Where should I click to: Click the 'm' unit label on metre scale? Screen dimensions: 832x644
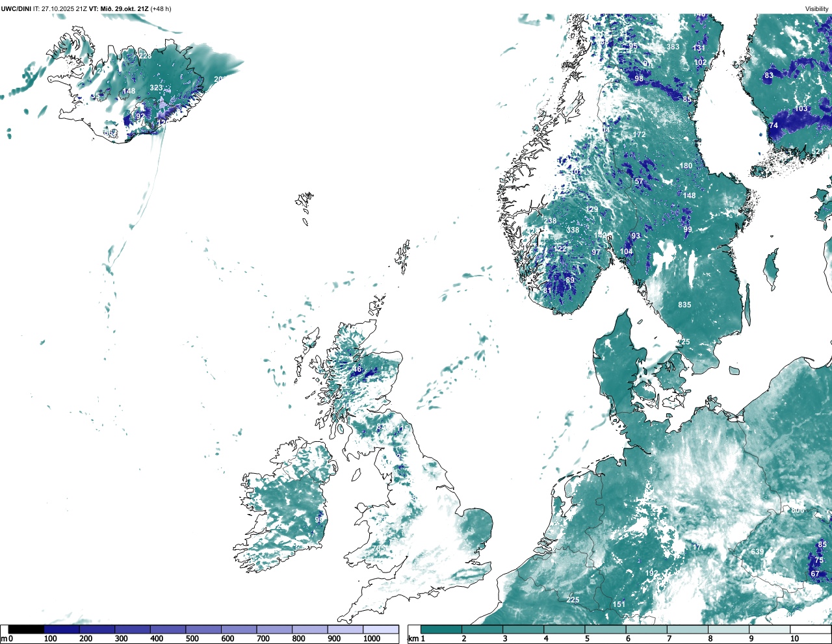5,639
